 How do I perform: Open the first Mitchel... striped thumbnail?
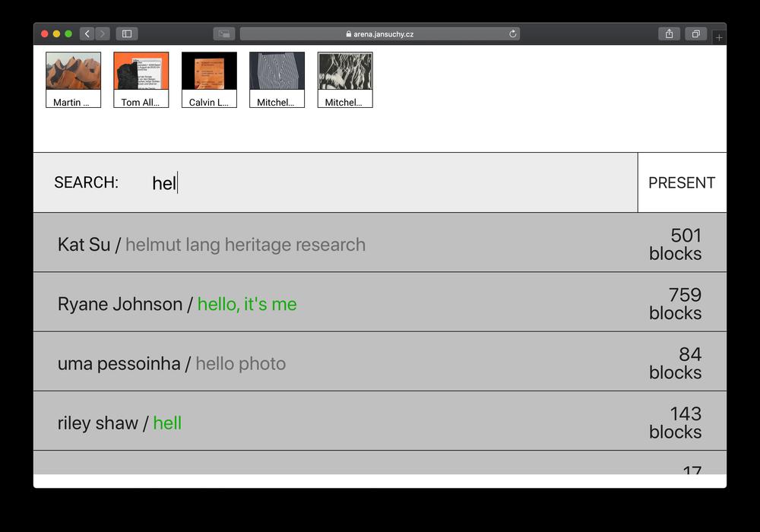pyautogui.click(x=277, y=79)
